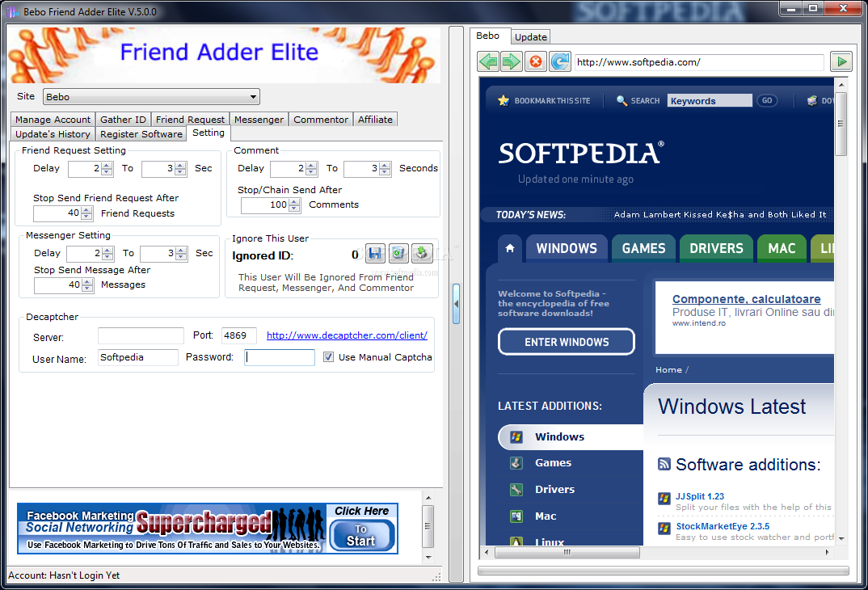Click the Windows flag icon in Latest Additions

[516, 436]
